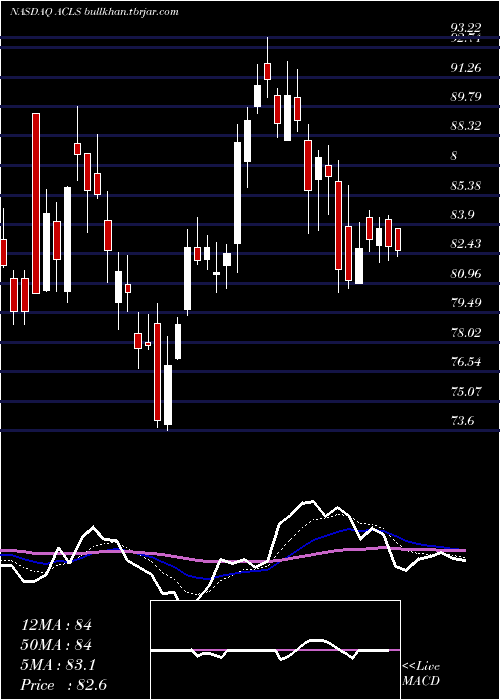The image size is (500, 700).
Task: Click the 91.26 price axis label
Action: point(466,68)
